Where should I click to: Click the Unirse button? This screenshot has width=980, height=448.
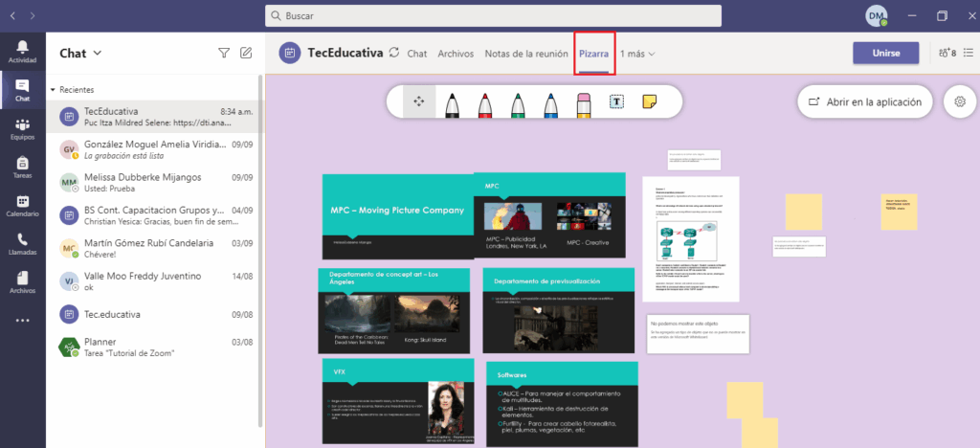(885, 54)
